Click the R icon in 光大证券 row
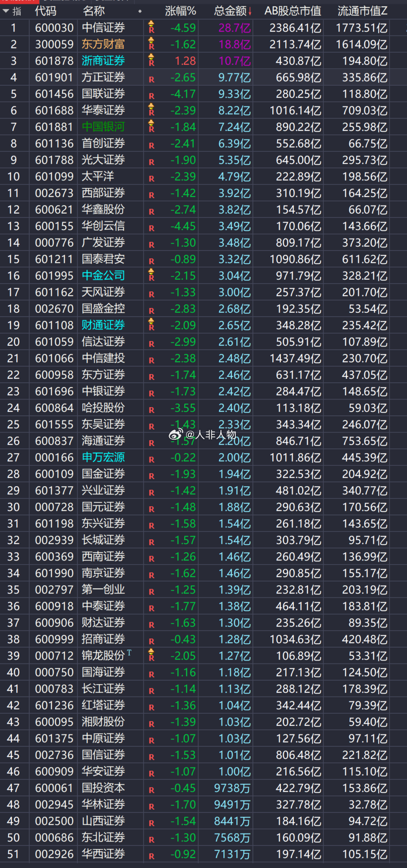 (151, 162)
